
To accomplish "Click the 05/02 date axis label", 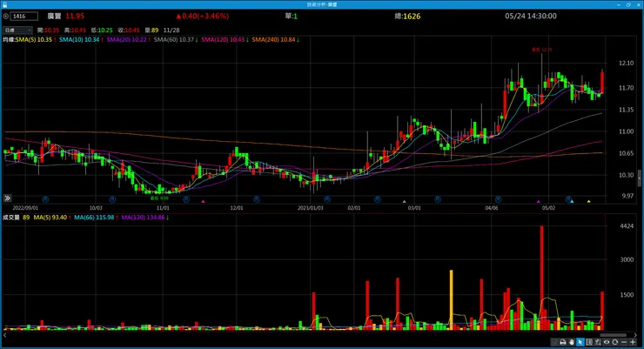I will point(548,208).
